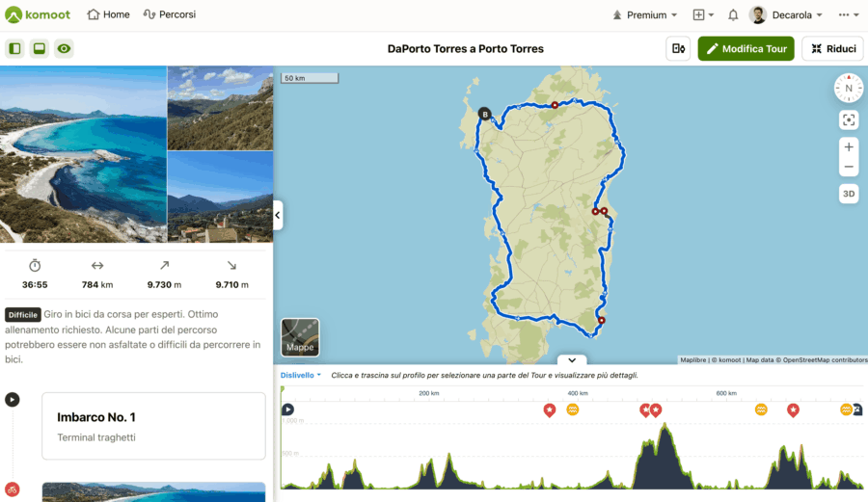The image size is (868, 502).
Task: Switch the map to 3D view
Action: 849,194
